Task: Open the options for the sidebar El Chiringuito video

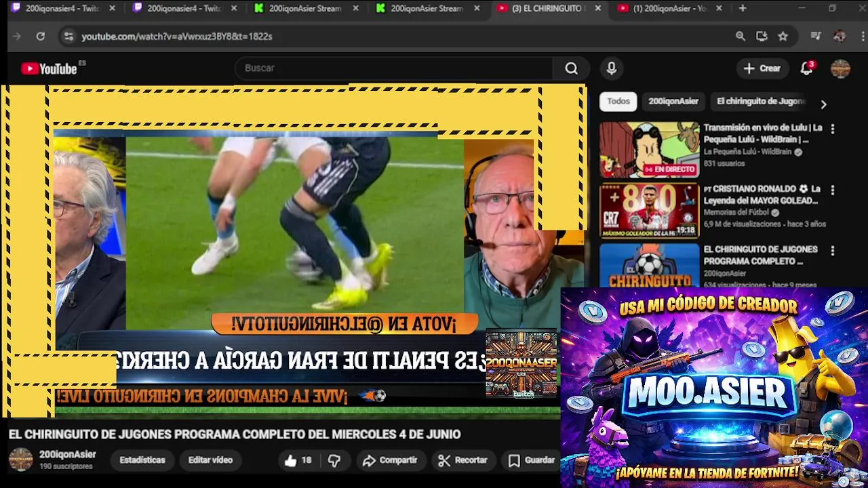Action: click(x=833, y=251)
